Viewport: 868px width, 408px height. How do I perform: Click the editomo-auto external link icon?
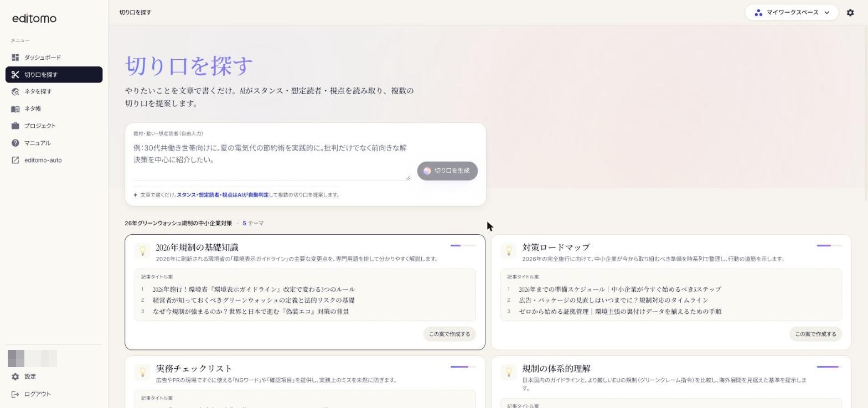pos(15,160)
